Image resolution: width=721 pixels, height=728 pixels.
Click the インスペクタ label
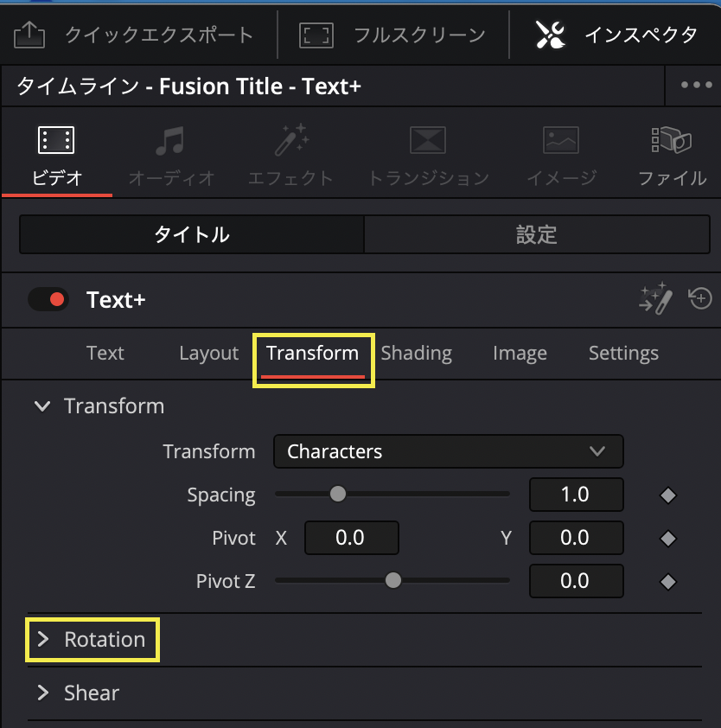click(x=641, y=35)
